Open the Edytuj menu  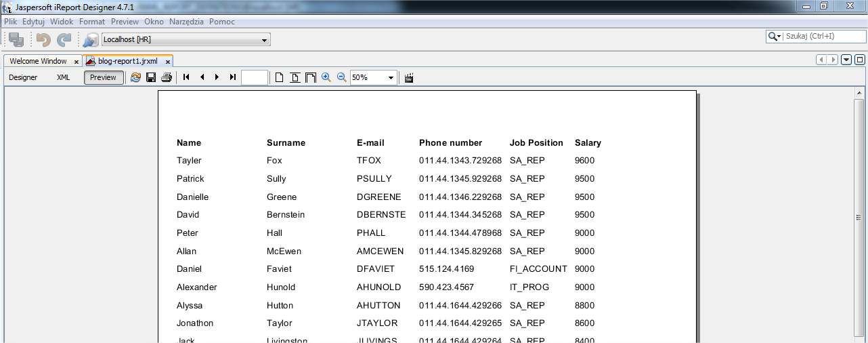click(33, 22)
